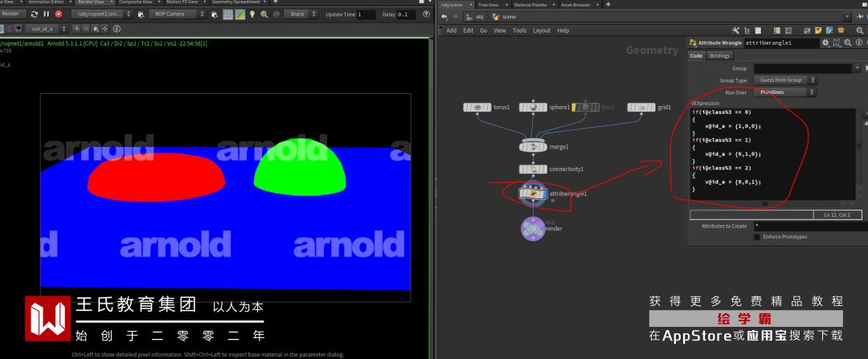Enable the Enforce Prototypes checkbox
The height and width of the screenshot is (359, 868).
(x=757, y=237)
